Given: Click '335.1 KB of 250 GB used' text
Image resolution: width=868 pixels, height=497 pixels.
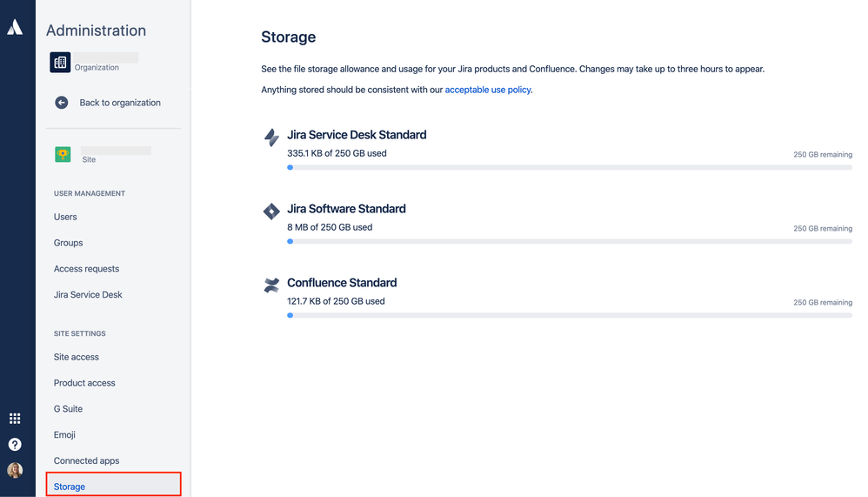Looking at the screenshot, I should [337, 153].
